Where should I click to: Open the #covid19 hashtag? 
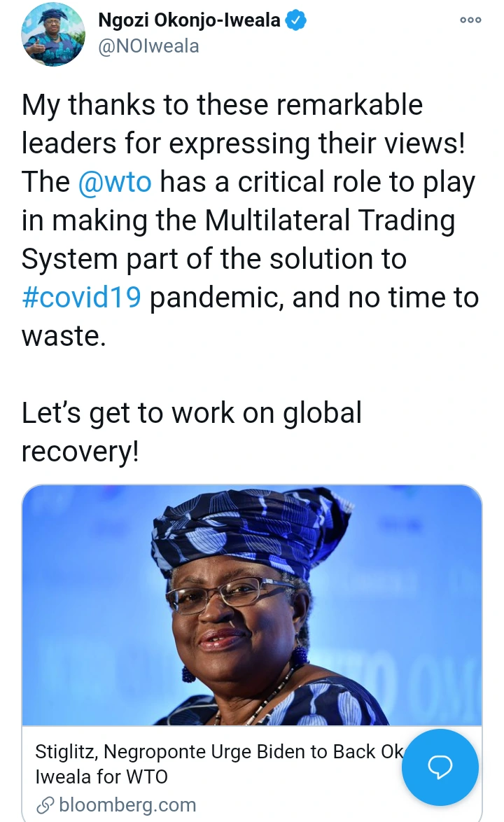pyautogui.click(x=81, y=298)
